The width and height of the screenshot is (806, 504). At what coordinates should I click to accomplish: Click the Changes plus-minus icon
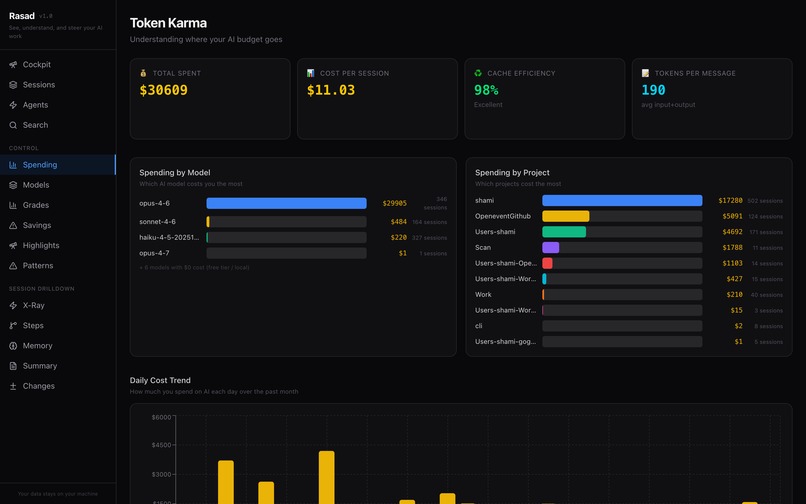[x=13, y=386]
